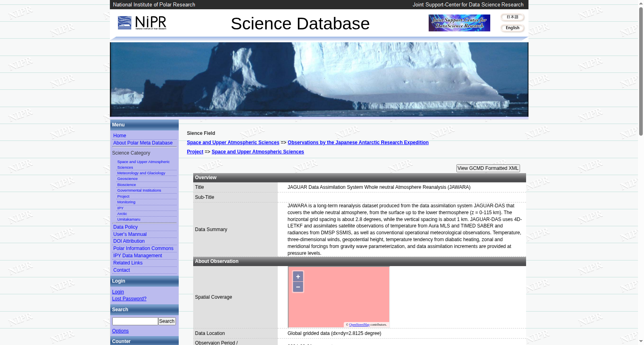The image size is (644, 345).
Task: Select Geoscience category
Action: [x=127, y=179]
